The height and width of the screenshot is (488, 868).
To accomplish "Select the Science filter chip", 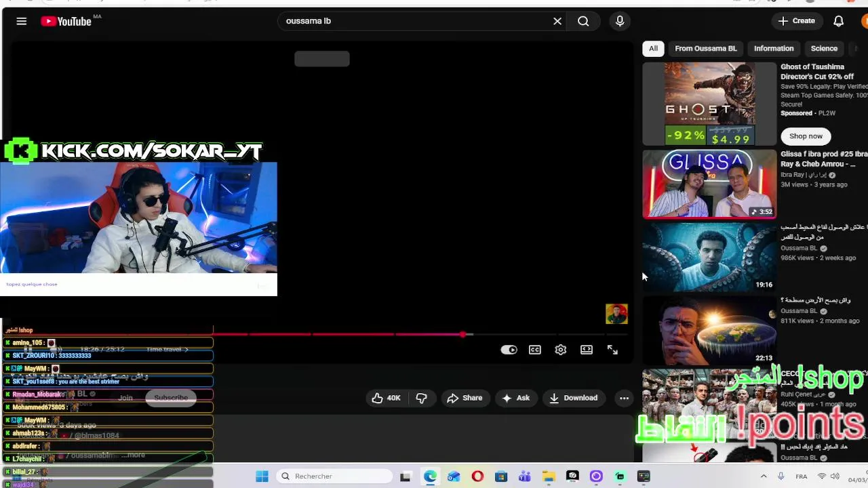I will 824,48.
